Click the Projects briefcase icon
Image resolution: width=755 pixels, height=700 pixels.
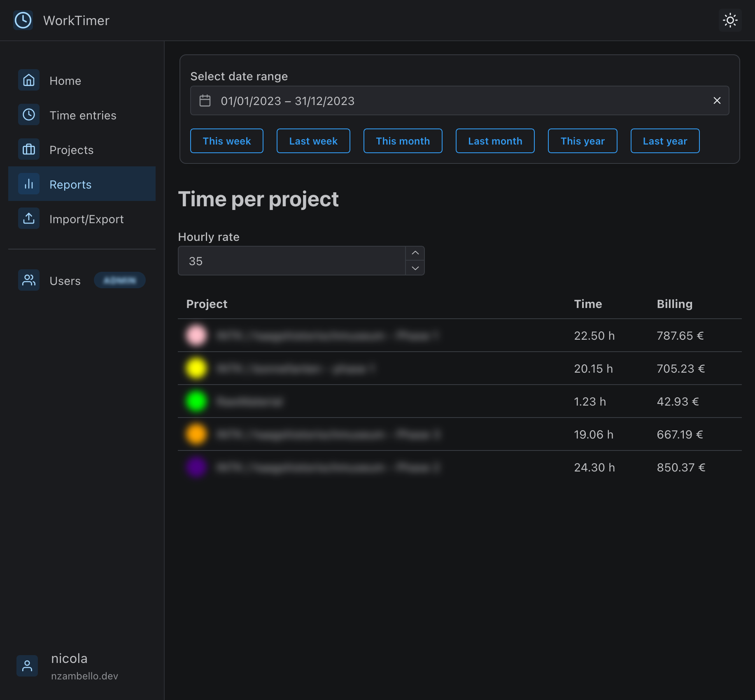pos(29,149)
